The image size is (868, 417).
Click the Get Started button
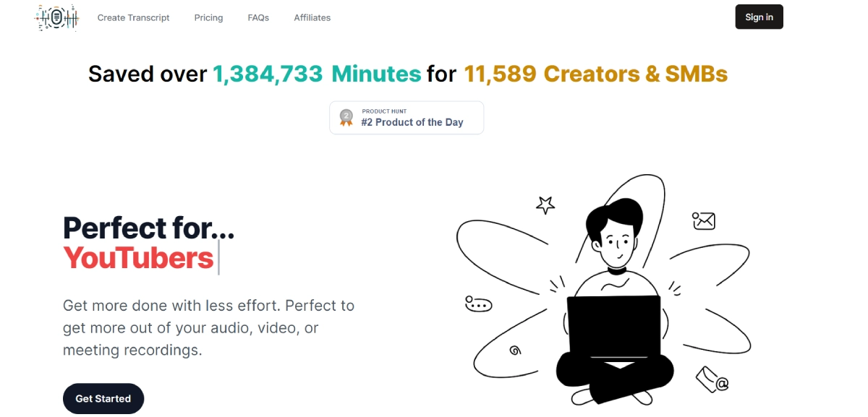(x=103, y=398)
